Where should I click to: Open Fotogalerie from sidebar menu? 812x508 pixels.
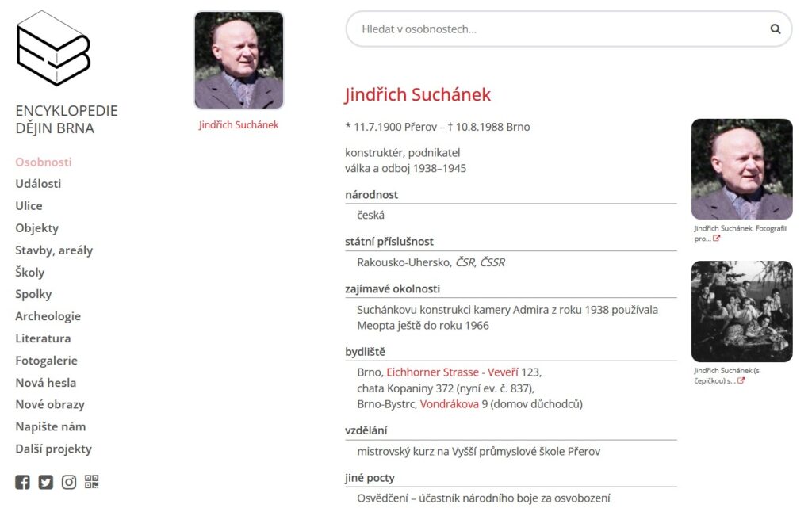[x=47, y=361]
